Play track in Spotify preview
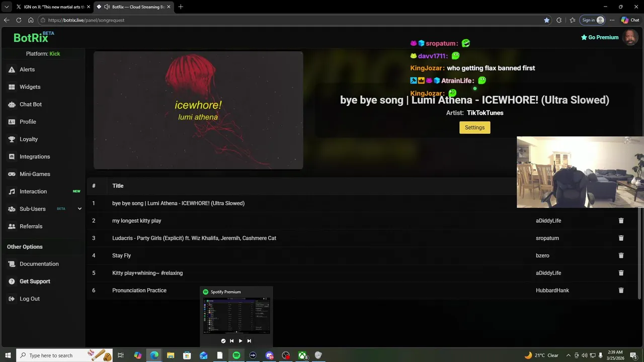The image size is (644, 362). click(x=240, y=341)
